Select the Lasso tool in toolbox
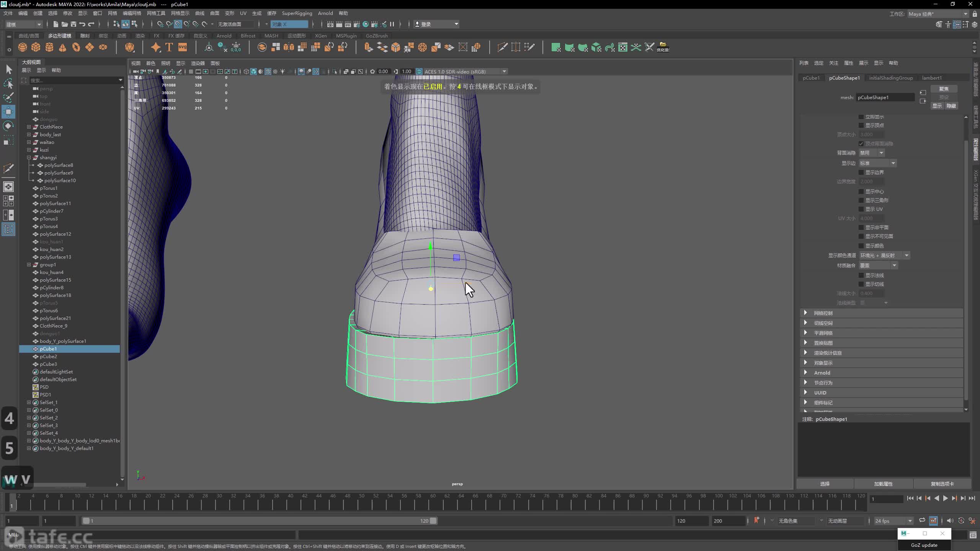The height and width of the screenshot is (551, 980). 8,83
